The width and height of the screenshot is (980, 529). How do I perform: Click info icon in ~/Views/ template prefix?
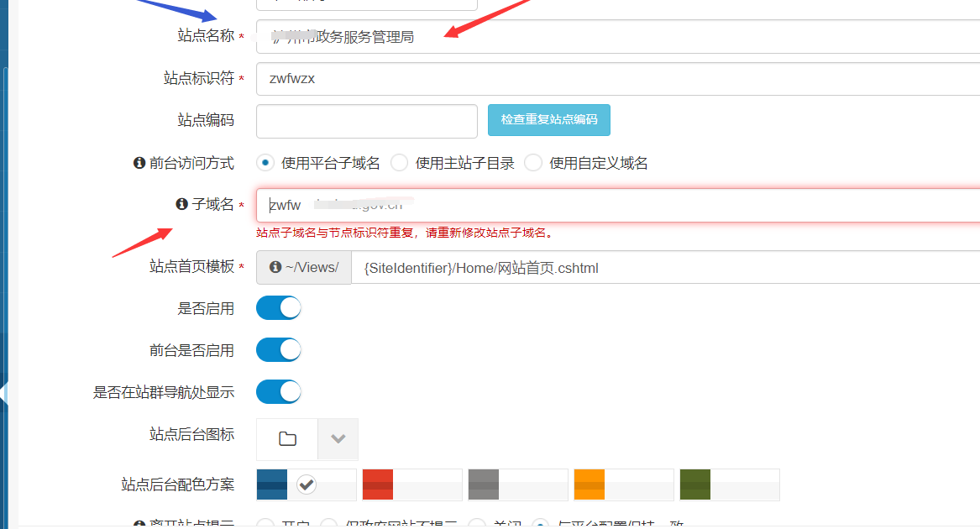coord(275,267)
